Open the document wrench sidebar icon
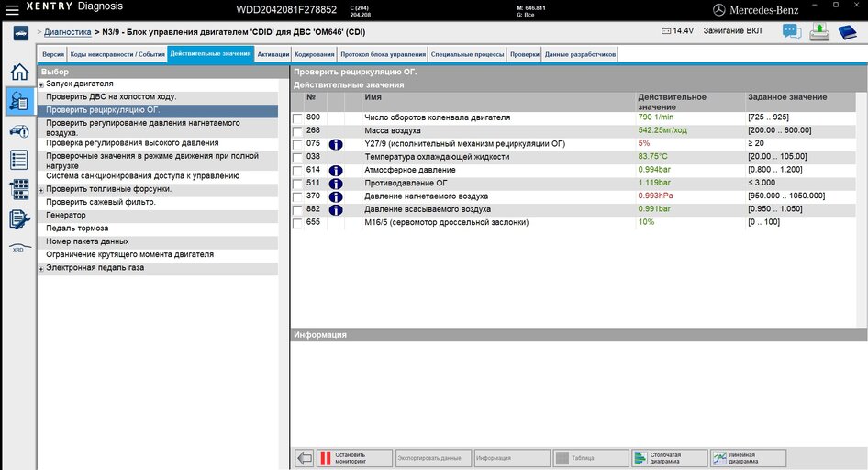The image size is (868, 470). [x=19, y=219]
